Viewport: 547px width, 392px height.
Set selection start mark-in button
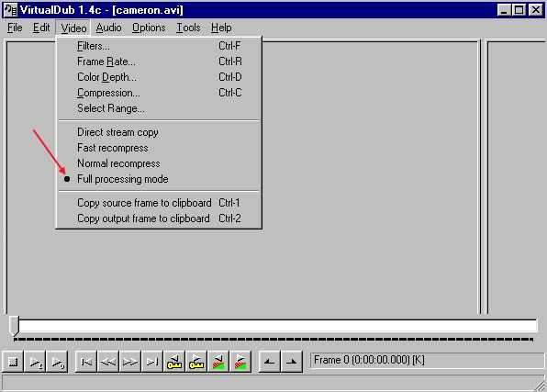coord(269,362)
